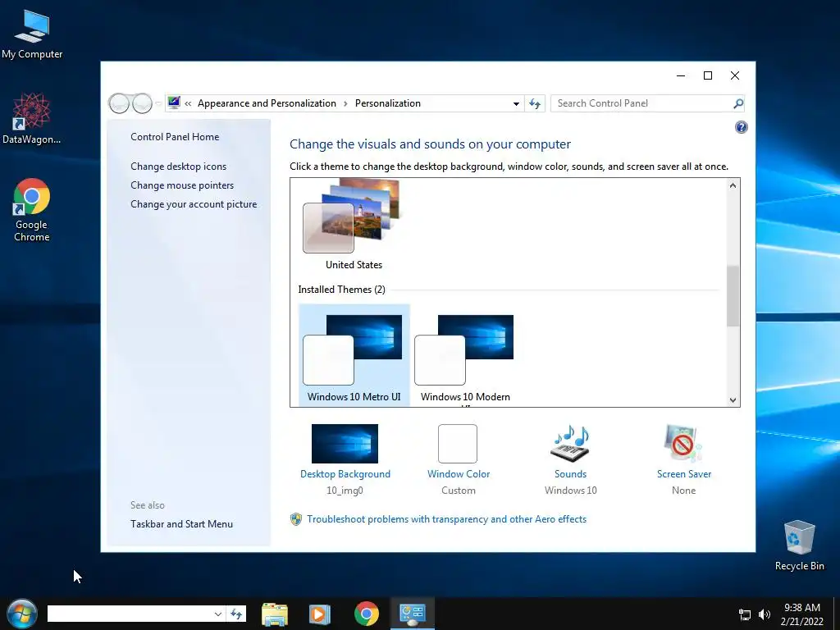
Task: Click the Control Panel icon in address bar
Action: coord(174,103)
